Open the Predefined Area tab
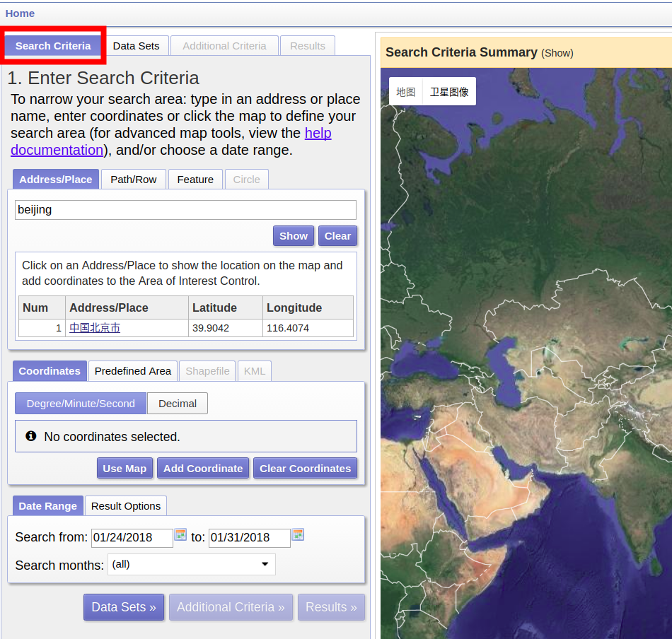The height and width of the screenshot is (639, 672). pos(133,371)
